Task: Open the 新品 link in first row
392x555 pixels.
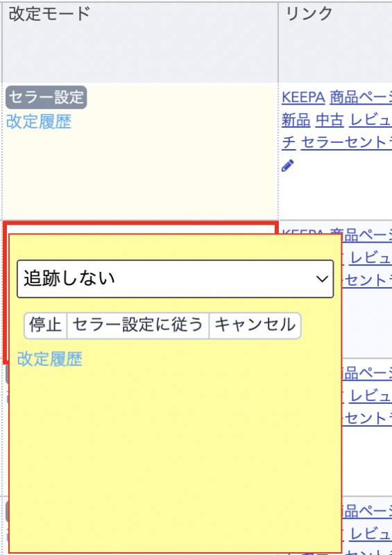Action: pos(296,121)
